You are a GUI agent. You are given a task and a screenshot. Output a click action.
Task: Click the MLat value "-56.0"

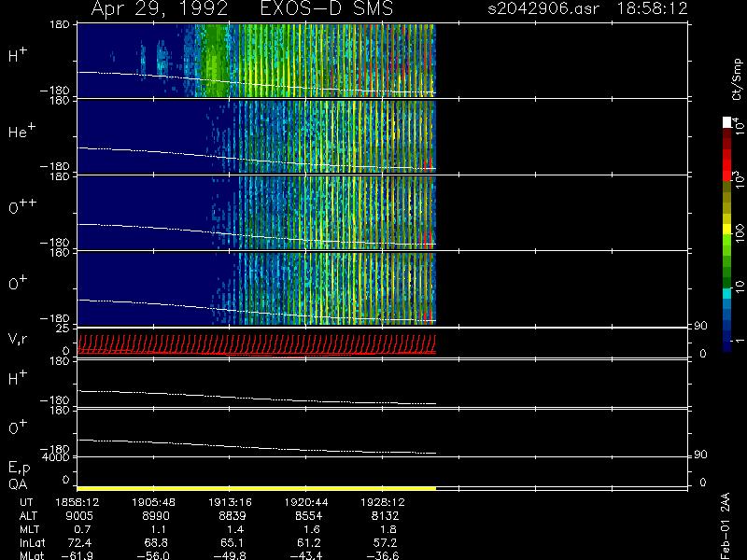tap(153, 555)
